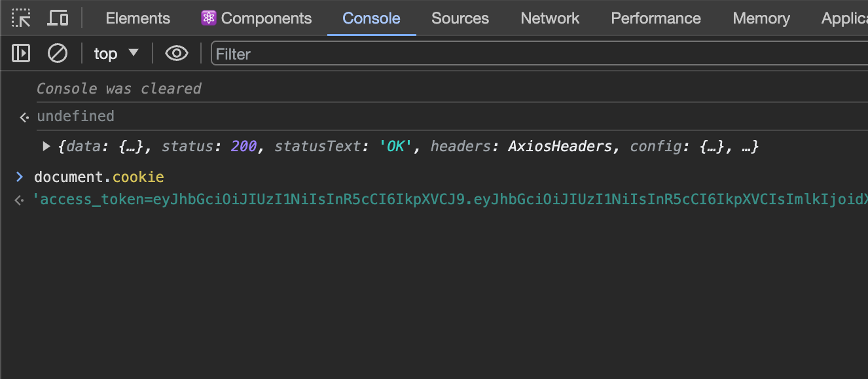Open live expression eye icon
Image resolution: width=868 pixels, height=379 pixels.
pyautogui.click(x=177, y=53)
